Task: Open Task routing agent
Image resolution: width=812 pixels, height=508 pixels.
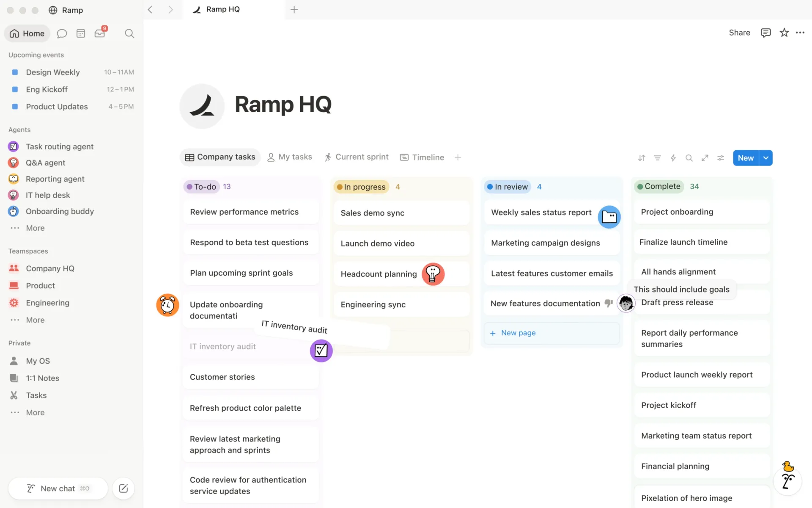Action: pos(60,146)
